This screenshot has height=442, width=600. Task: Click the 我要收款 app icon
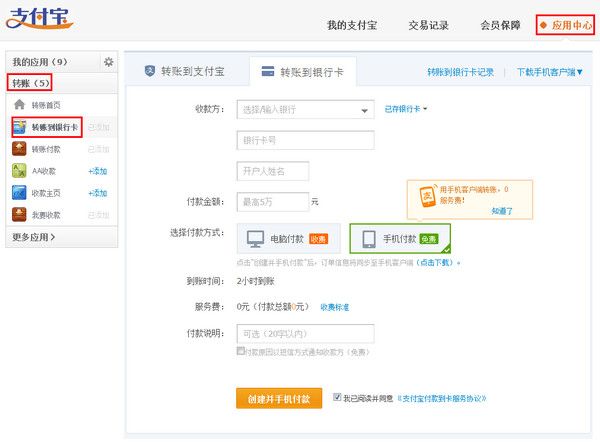[19, 215]
